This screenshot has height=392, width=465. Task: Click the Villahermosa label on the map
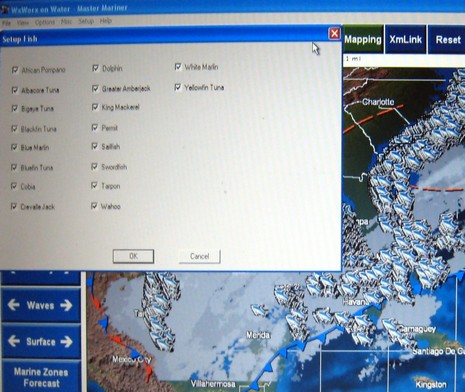tap(213, 384)
